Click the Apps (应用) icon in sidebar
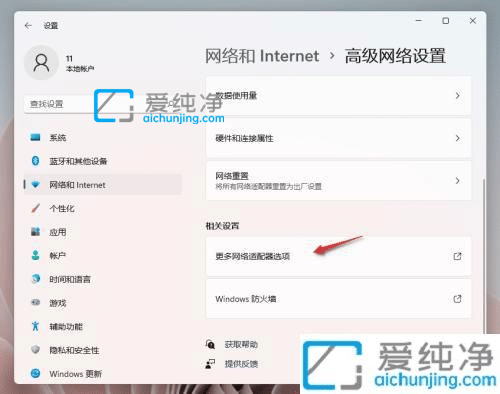Image resolution: width=500 pixels, height=394 pixels. [35, 232]
